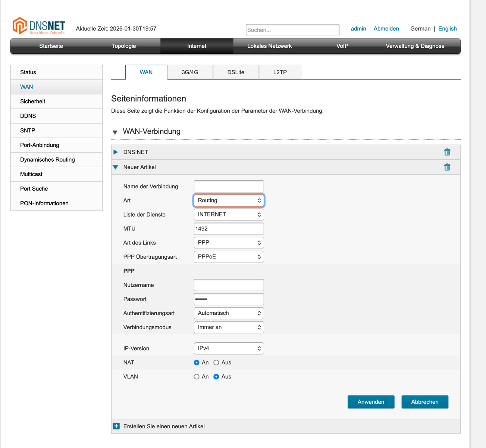The image size is (486, 448).
Task: Open WAN in the sidebar
Action: tap(56, 87)
